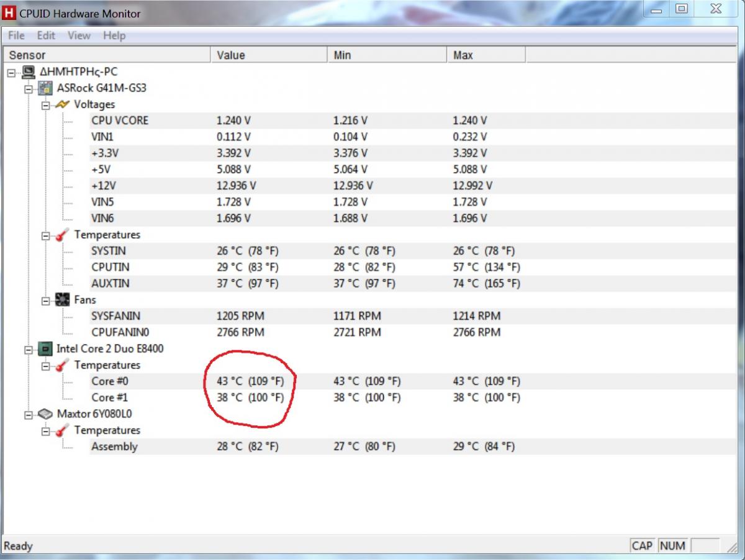Click the motherboard icon beside ASRock G41M-GS3
The width and height of the screenshot is (745, 560).
(46, 88)
